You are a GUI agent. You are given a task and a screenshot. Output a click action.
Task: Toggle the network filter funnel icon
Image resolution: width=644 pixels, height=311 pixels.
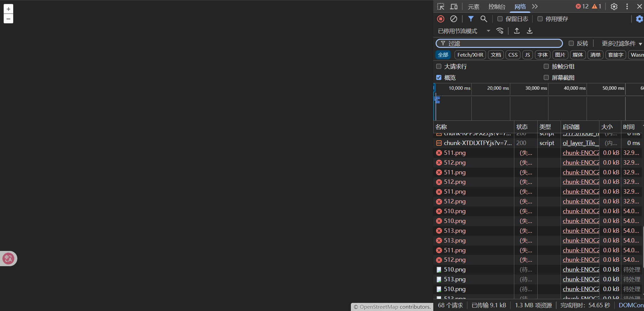(470, 19)
